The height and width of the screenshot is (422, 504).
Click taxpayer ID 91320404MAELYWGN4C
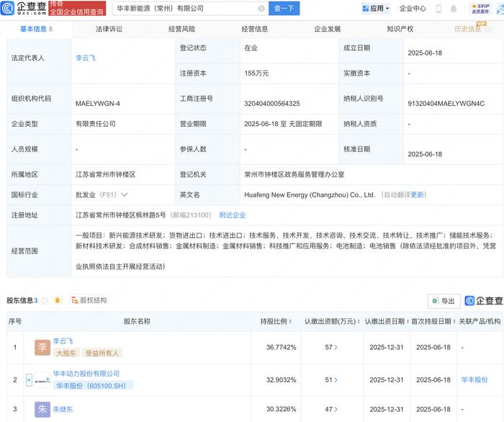(x=446, y=104)
